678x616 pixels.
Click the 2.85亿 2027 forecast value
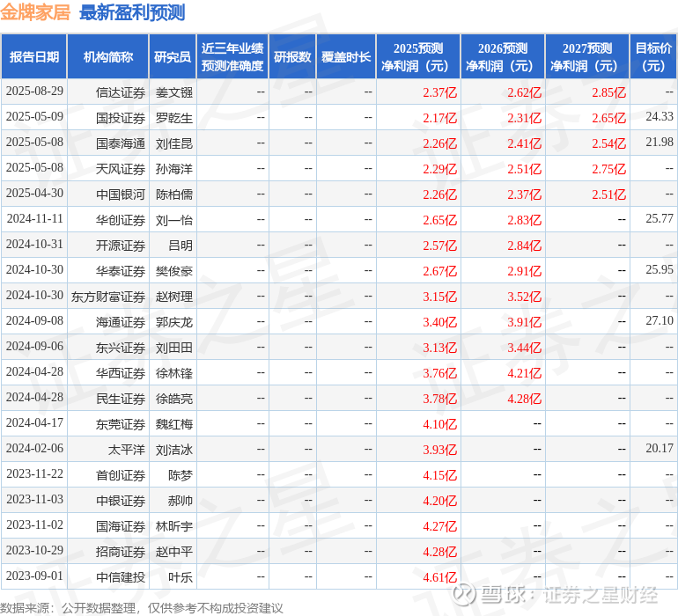608,92
